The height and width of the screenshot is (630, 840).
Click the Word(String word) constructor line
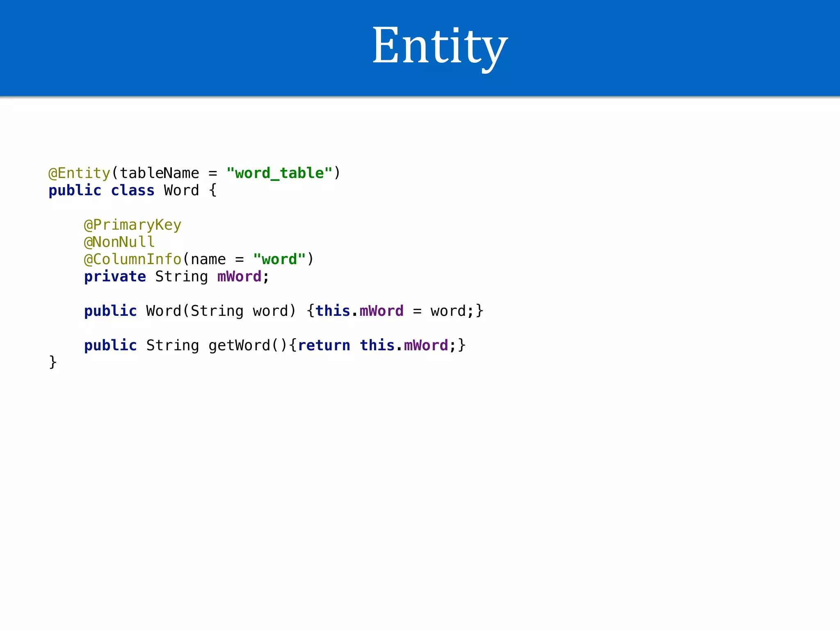284,311
